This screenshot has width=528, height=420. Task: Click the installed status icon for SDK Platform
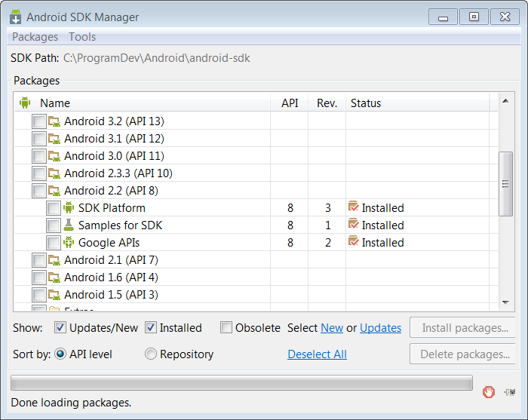point(353,207)
